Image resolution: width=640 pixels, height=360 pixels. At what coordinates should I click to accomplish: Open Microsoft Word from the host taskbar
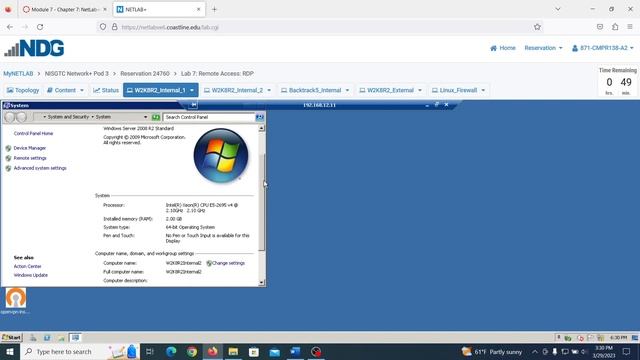(295, 351)
